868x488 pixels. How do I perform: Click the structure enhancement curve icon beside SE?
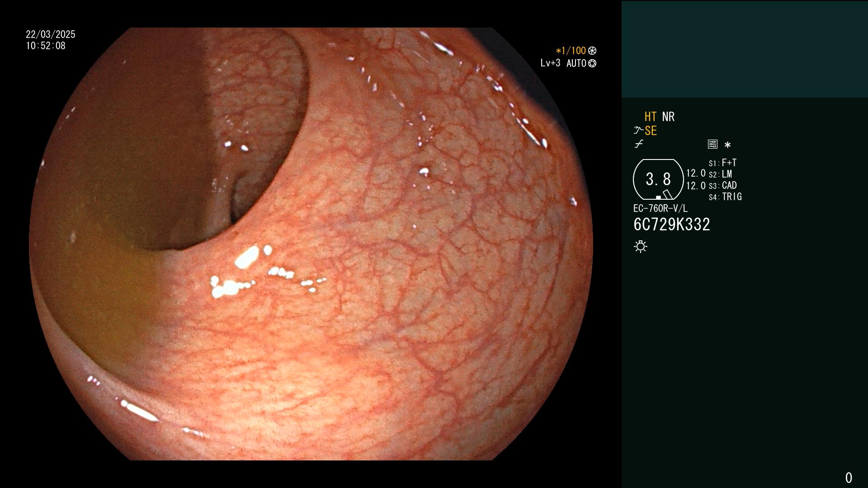click(x=638, y=131)
